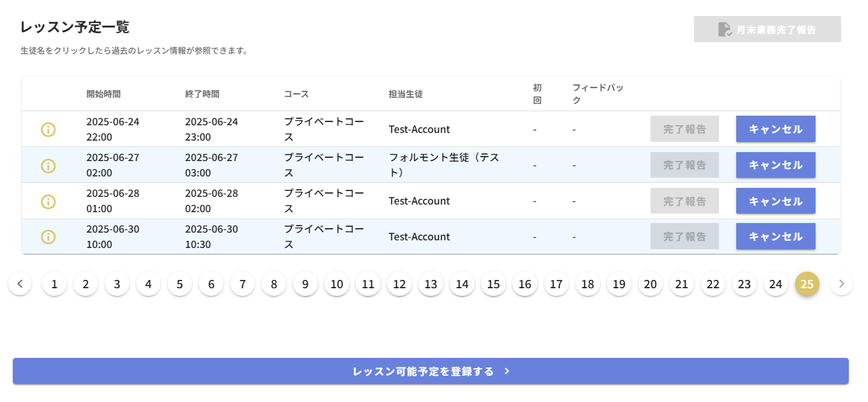Click the next page right chevron
This screenshot has width=868, height=402.
[842, 284]
